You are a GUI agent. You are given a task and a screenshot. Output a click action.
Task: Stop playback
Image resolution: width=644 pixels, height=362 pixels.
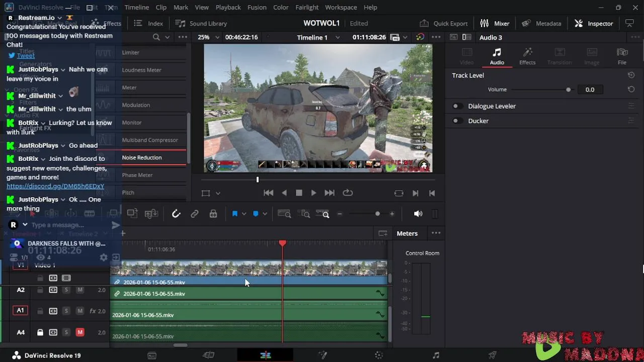(299, 193)
